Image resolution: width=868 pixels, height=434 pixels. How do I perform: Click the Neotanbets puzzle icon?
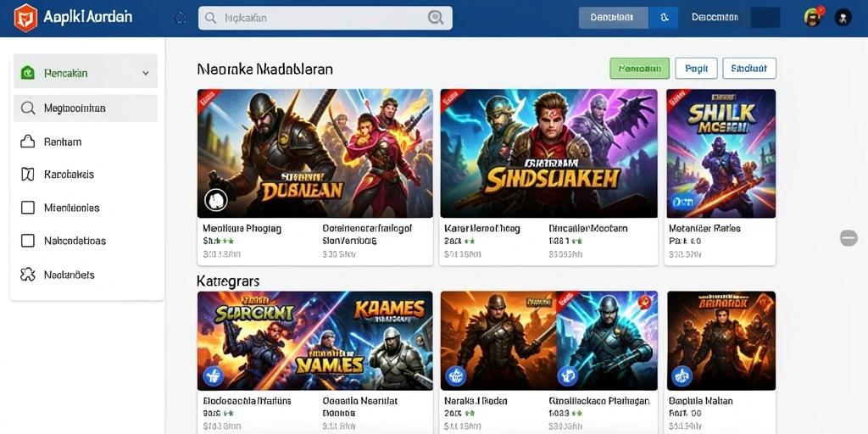pos(28,275)
